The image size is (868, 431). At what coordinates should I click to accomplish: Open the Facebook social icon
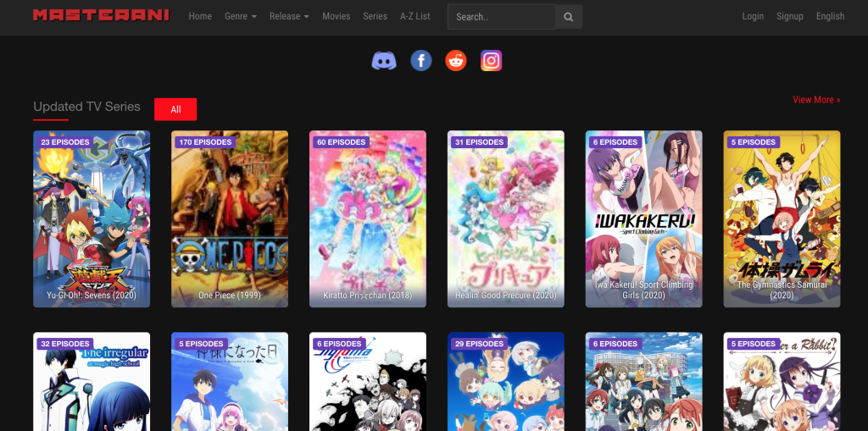pyautogui.click(x=421, y=60)
